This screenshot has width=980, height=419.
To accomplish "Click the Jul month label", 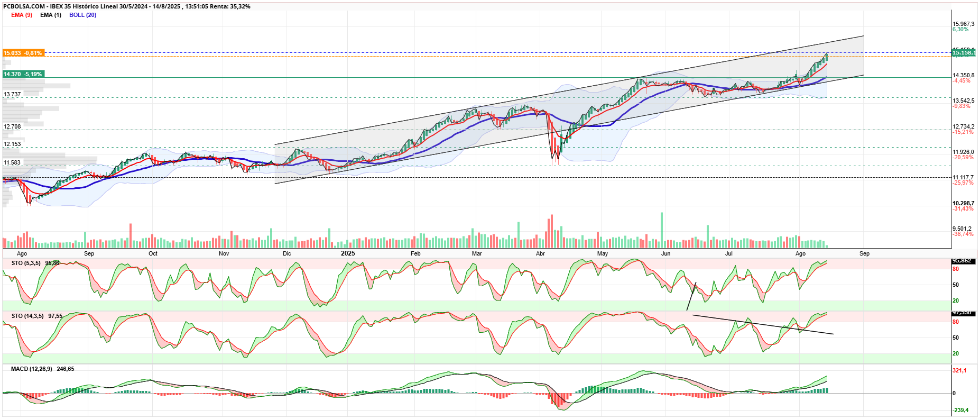I will 729,253.
